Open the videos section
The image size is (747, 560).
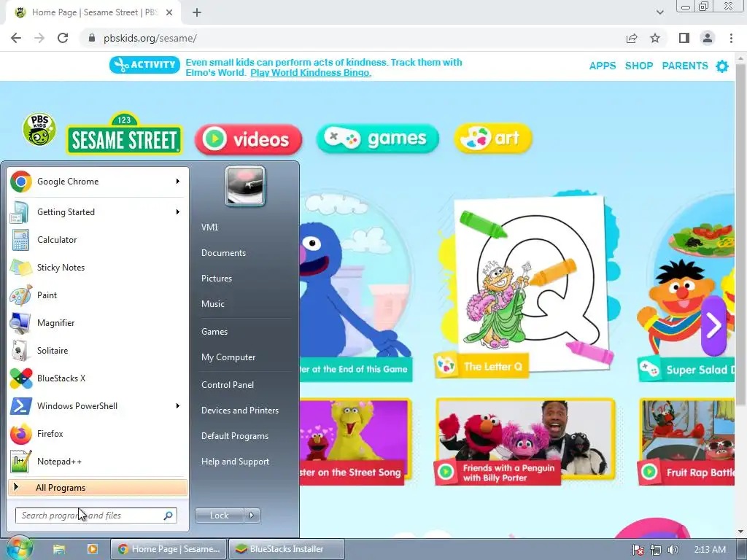click(x=248, y=139)
